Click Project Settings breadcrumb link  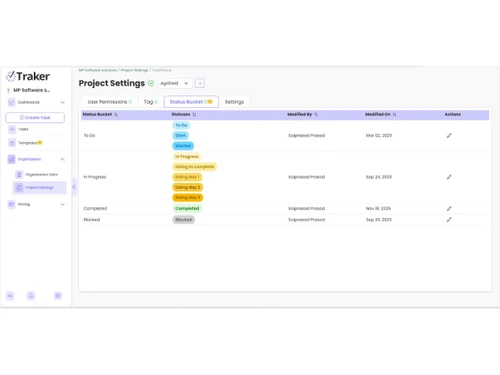point(134,70)
